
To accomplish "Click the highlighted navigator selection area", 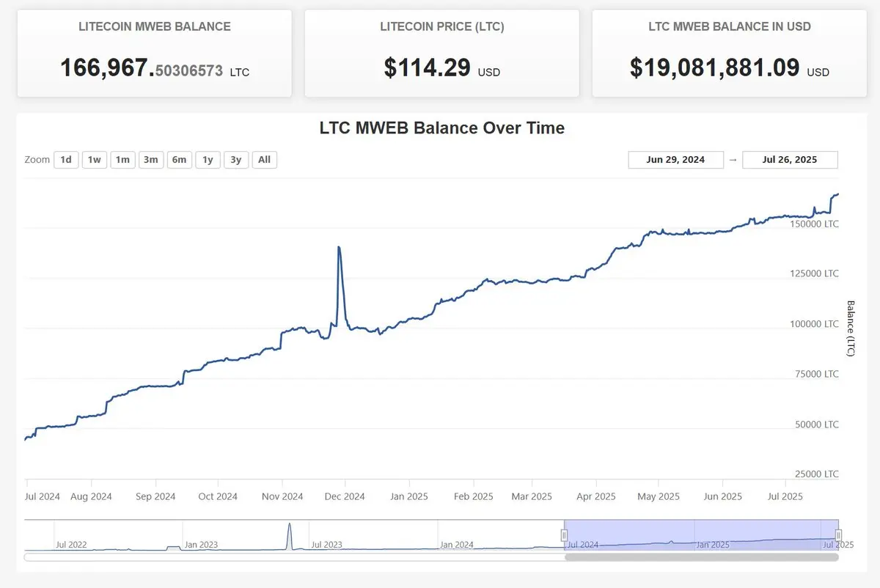I will (x=702, y=535).
